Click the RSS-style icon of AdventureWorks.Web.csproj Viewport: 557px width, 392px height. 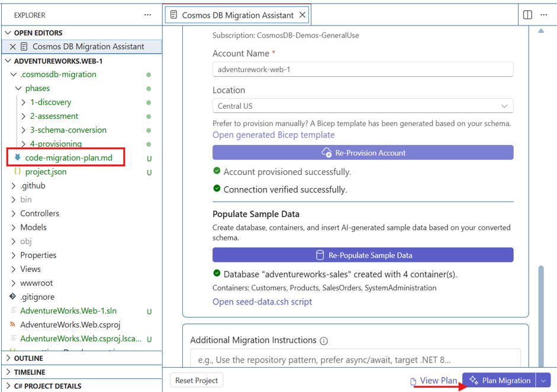pyautogui.click(x=13, y=324)
